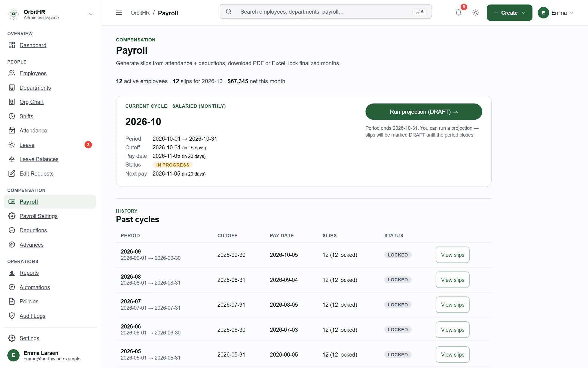Open notifications bell icon

click(458, 13)
